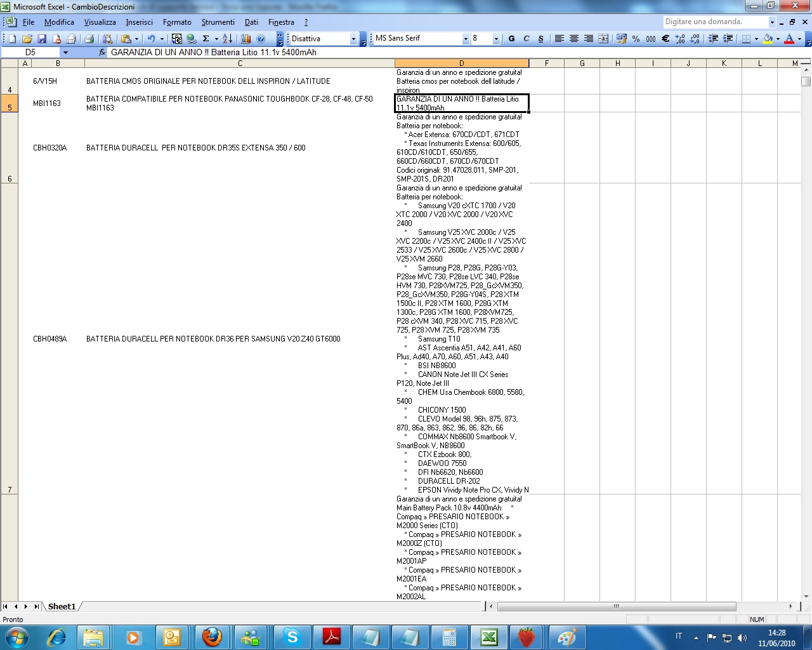Toggle bold (G) formatting
Screen dimensions: 812x650
point(512,39)
